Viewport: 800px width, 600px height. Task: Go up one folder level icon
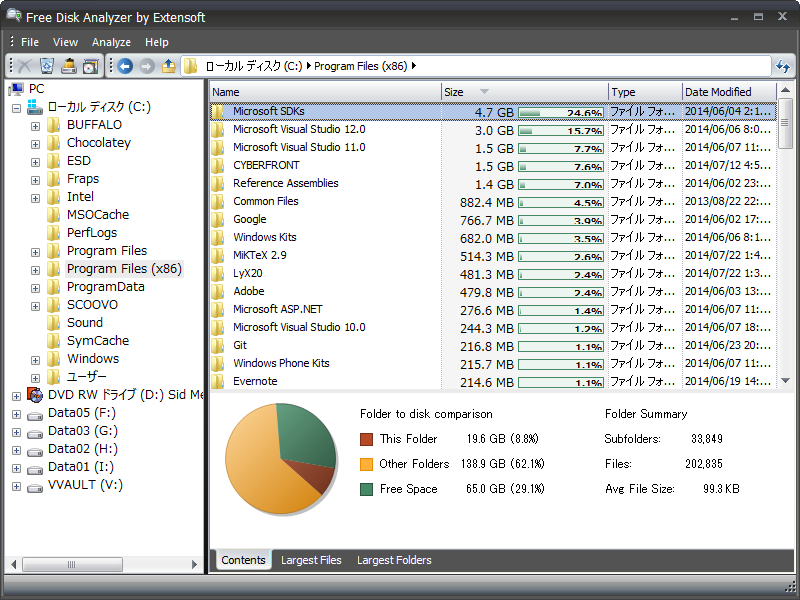point(168,66)
